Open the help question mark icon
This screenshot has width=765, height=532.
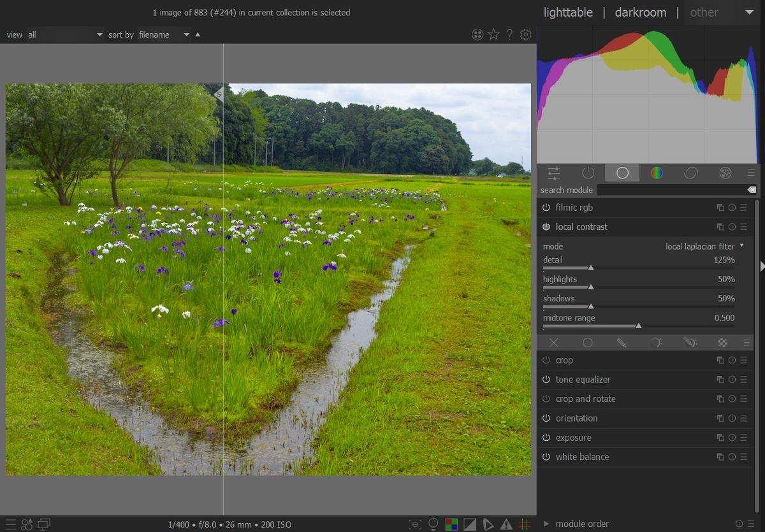point(509,34)
